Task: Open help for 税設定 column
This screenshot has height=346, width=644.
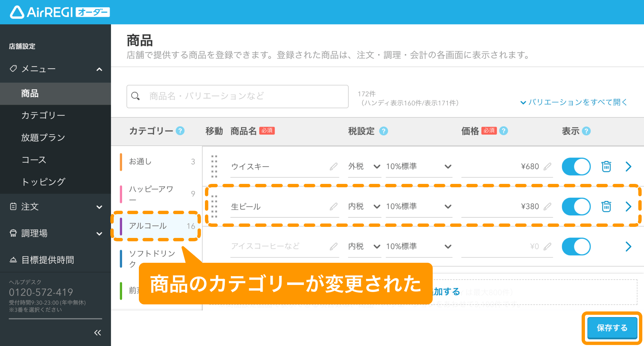Action: [383, 131]
